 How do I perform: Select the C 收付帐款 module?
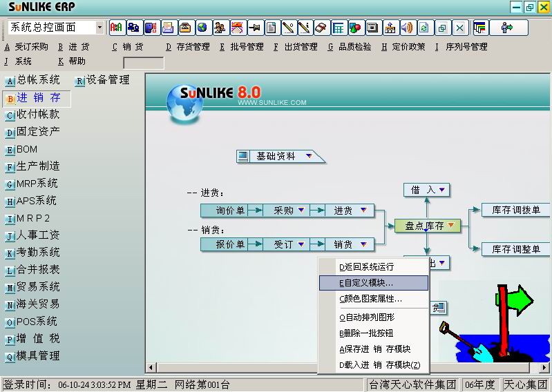click(32, 115)
